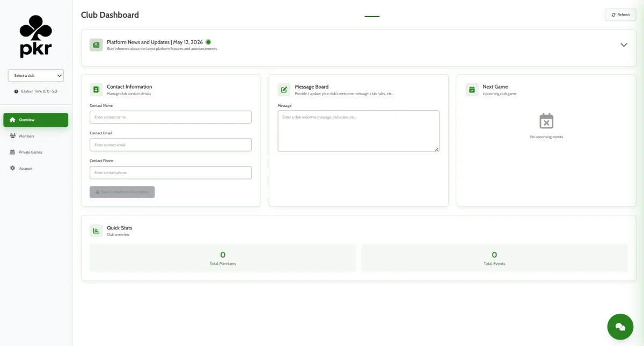The height and width of the screenshot is (346, 644).
Task: Click the Stay informed announcement subtitle
Action: [162, 49]
